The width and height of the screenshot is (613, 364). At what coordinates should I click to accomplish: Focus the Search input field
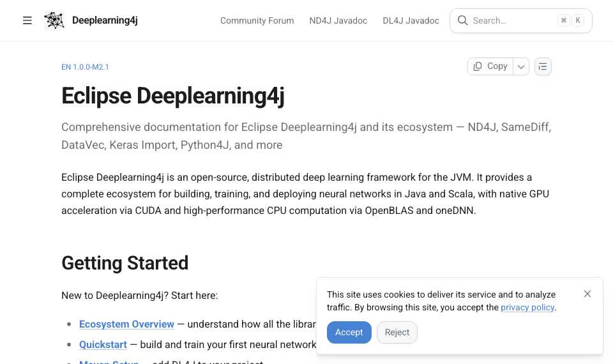pyautogui.click(x=521, y=20)
